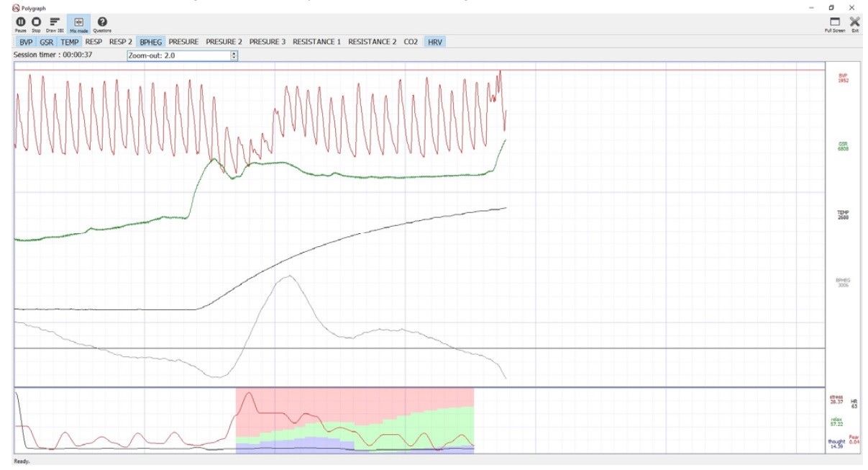Image resolution: width=868 pixels, height=470 pixels.
Task: Click the BVP 1952 value label
Action: 844,78
